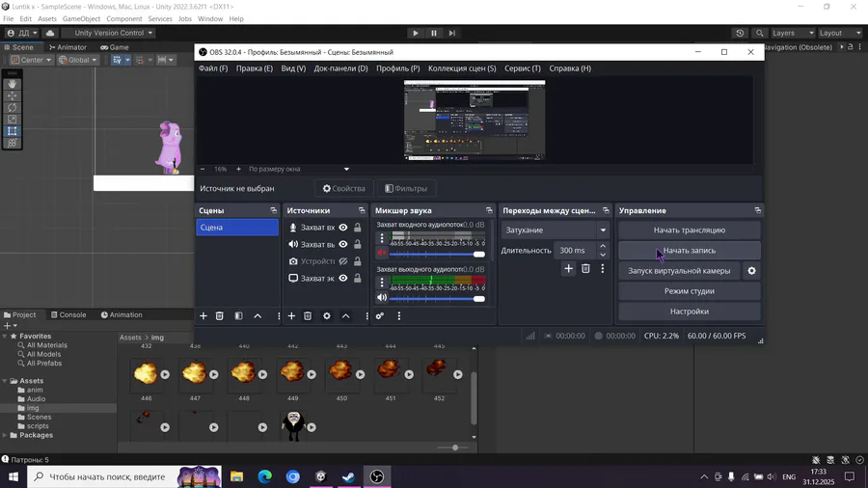
Task: Open virtual camera settings gear
Action: point(751,271)
